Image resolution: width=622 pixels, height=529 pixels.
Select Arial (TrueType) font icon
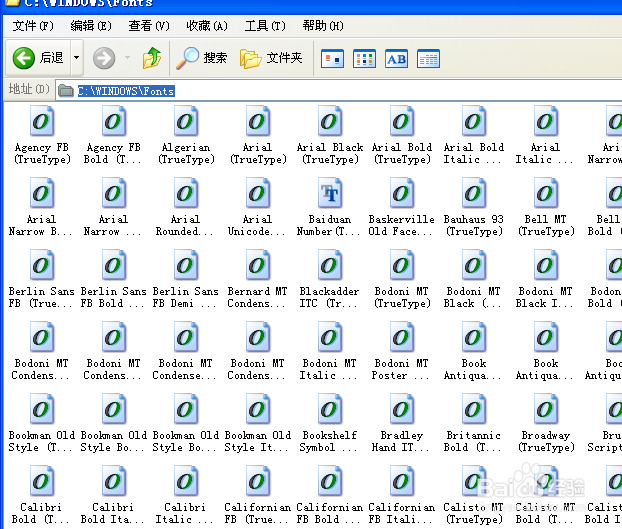tap(258, 121)
